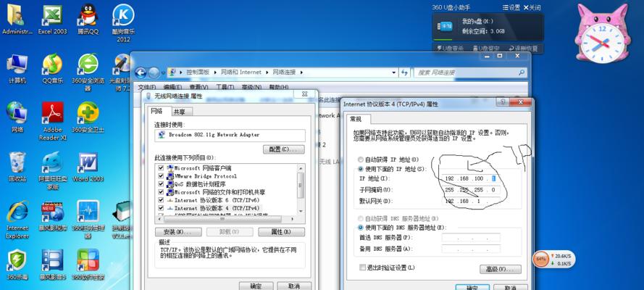Viewport: 644px width, 290px height.
Task: Select the 常规 tab in the IPv4 dialog
Action: 355,119
